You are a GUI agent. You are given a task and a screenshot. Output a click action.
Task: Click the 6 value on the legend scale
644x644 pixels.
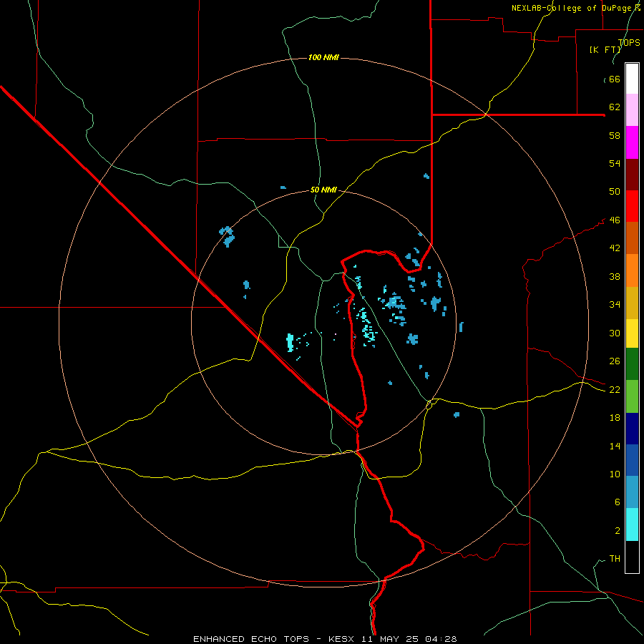pyautogui.click(x=617, y=502)
